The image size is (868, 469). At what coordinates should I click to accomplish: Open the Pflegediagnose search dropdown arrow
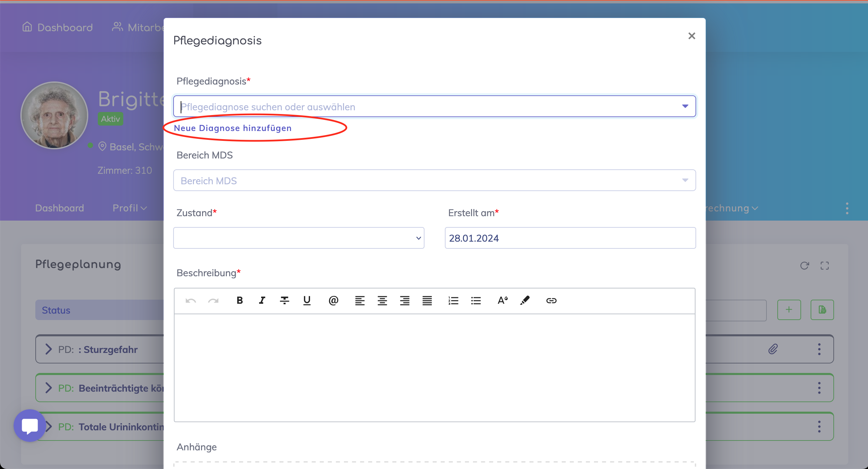[x=685, y=107]
